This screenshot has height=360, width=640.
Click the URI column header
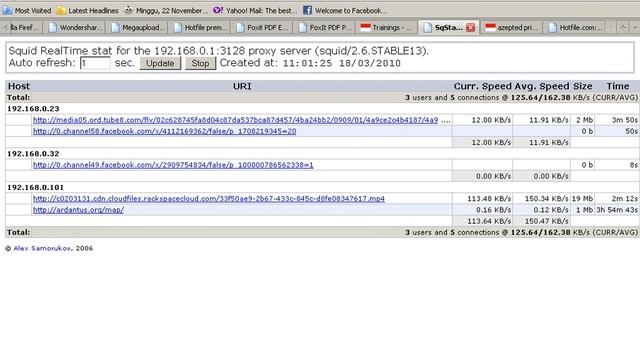pos(242,86)
